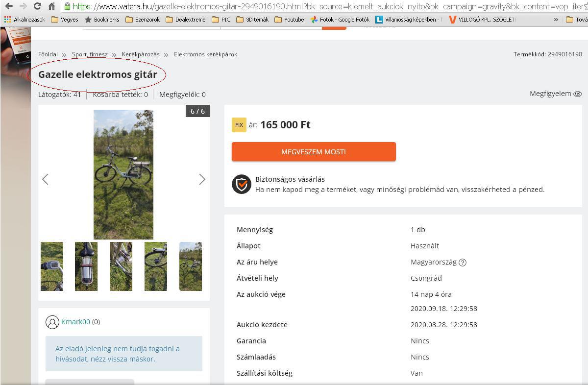Viewport: 588px width, 385px height.
Task: Open seller profile Kmark00
Action: click(x=75, y=322)
